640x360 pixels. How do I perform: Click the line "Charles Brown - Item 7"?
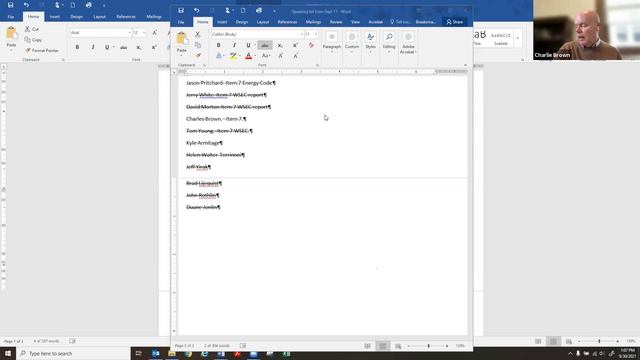click(x=216, y=119)
